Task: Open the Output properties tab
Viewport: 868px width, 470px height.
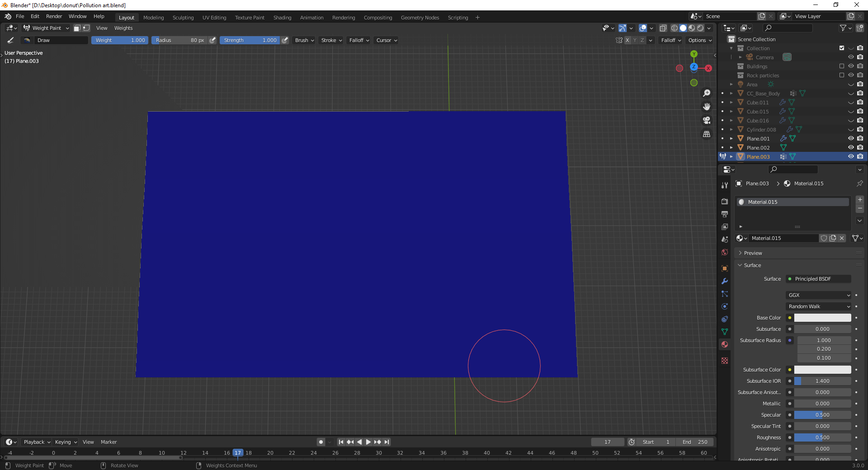Action: pos(725,214)
